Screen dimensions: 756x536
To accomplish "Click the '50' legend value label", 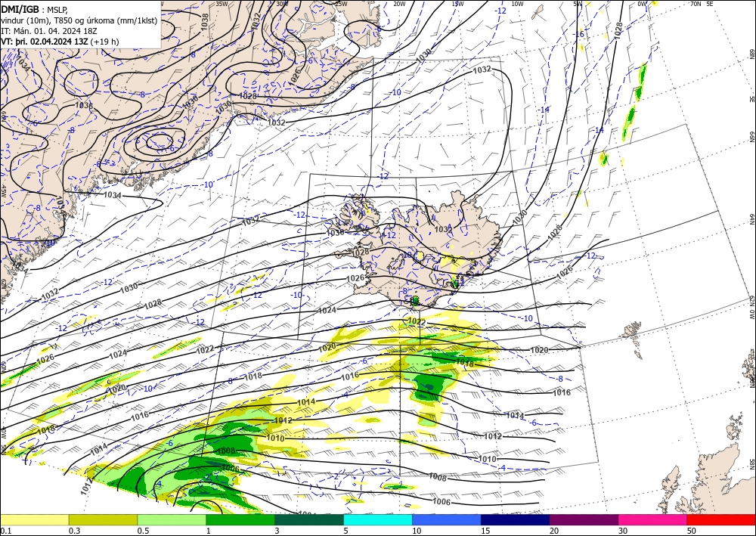I will click(692, 531).
